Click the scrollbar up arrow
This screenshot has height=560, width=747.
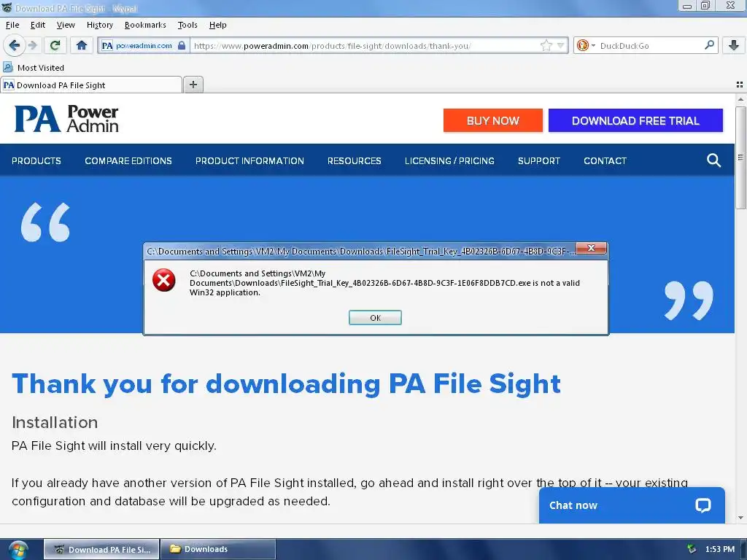740,99
